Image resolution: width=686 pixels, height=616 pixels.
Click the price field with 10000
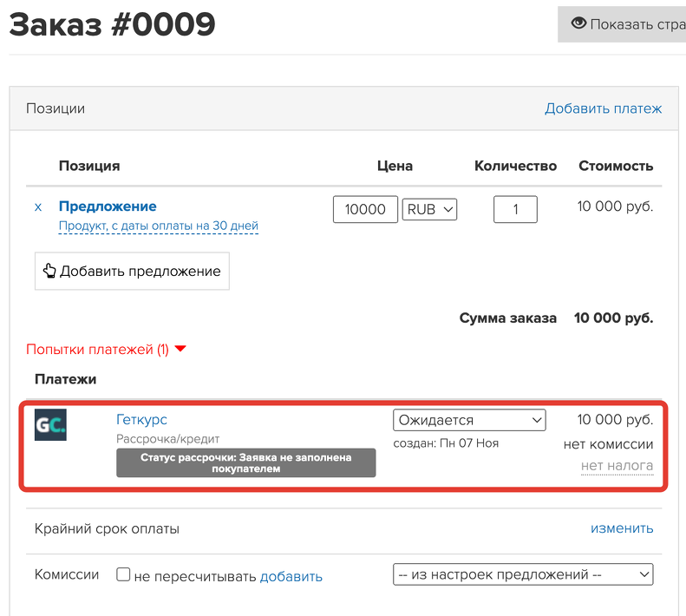tap(365, 209)
